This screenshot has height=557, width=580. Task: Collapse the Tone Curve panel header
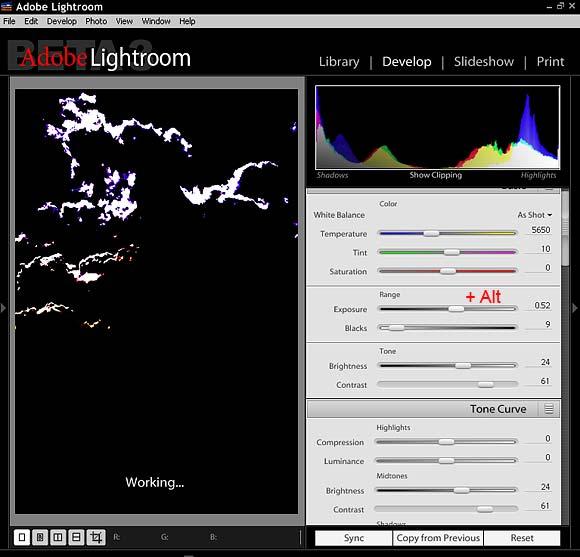433,409
